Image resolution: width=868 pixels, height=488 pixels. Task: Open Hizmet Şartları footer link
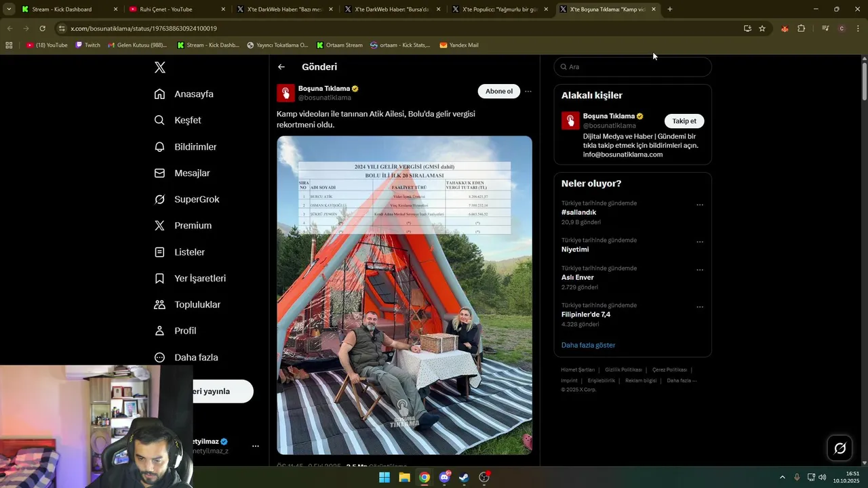578,370
